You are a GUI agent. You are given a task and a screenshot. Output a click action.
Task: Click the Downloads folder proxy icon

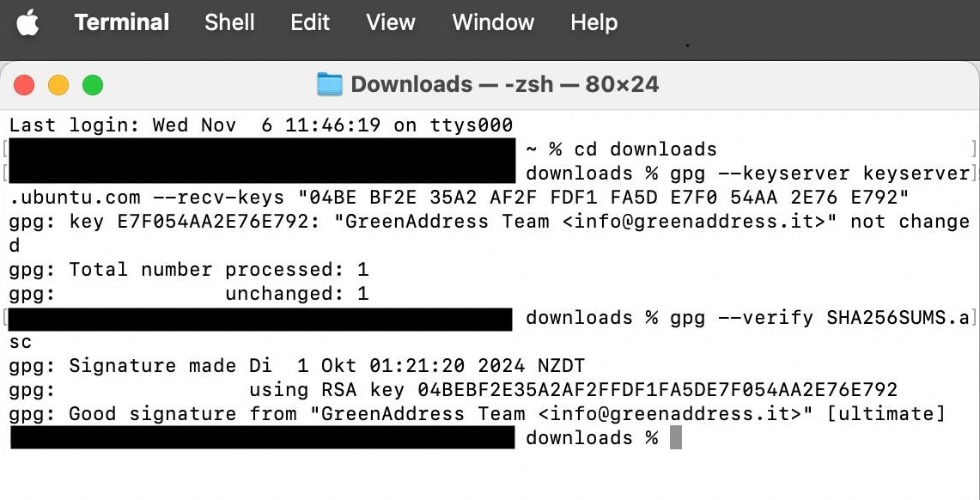329,84
